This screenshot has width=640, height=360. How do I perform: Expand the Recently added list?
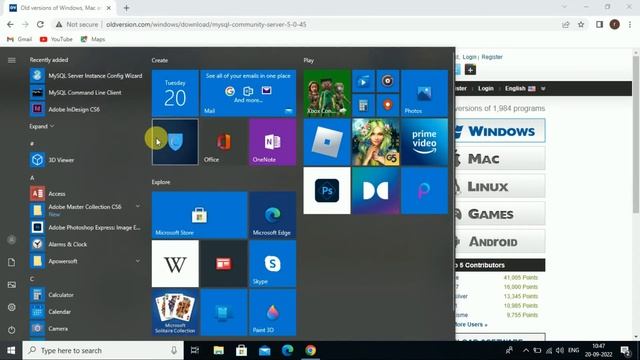pyautogui.click(x=42, y=127)
